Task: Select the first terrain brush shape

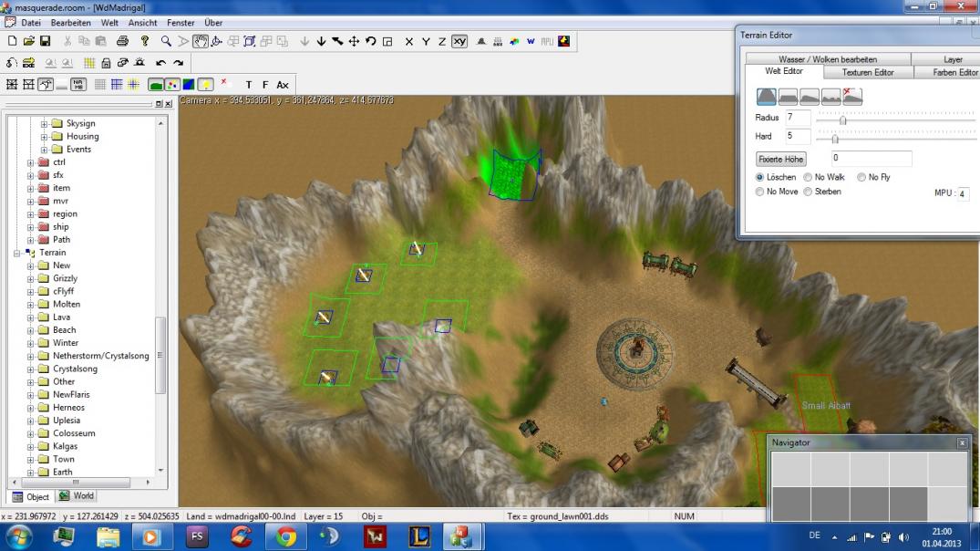Action: click(767, 96)
